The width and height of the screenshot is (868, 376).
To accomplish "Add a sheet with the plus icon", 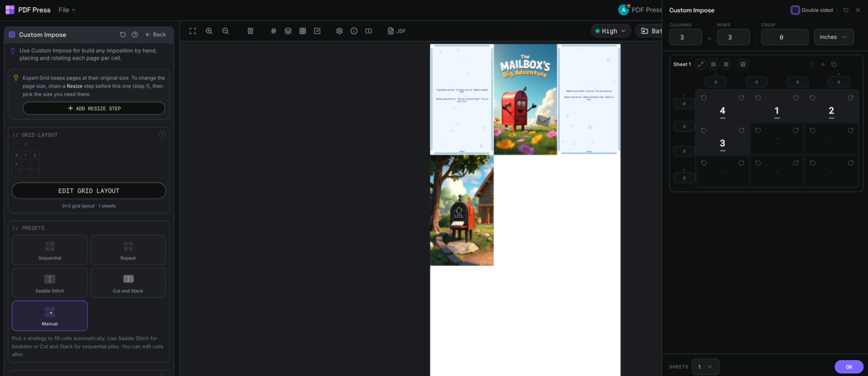I will tap(822, 64).
